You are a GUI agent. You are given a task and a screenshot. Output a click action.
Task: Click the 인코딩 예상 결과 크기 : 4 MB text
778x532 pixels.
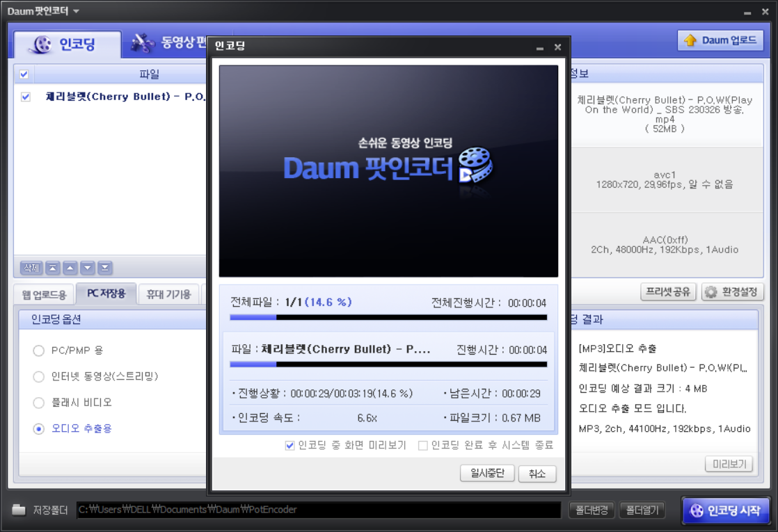[x=642, y=389]
